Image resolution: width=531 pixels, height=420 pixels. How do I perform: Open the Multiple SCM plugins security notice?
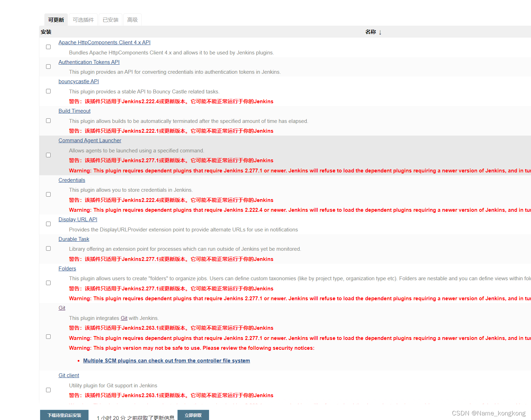coord(166,360)
